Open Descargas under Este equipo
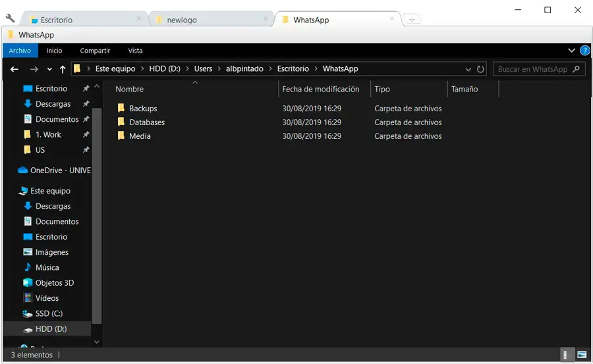 [x=53, y=206]
